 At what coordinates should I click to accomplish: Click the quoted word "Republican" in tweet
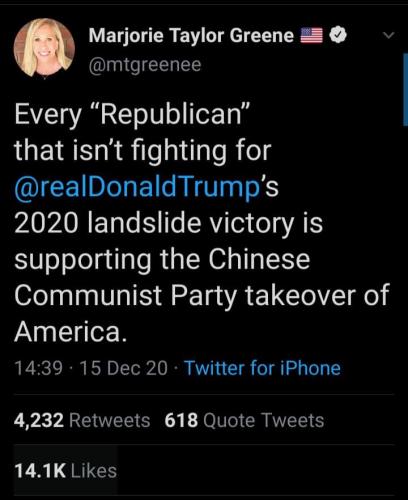[x=169, y=114]
